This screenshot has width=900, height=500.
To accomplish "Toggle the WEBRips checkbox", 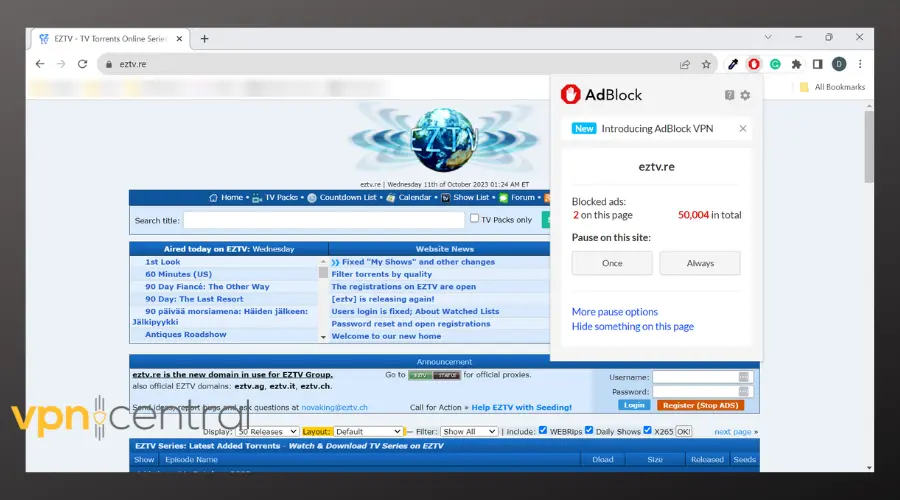I will tap(543, 430).
